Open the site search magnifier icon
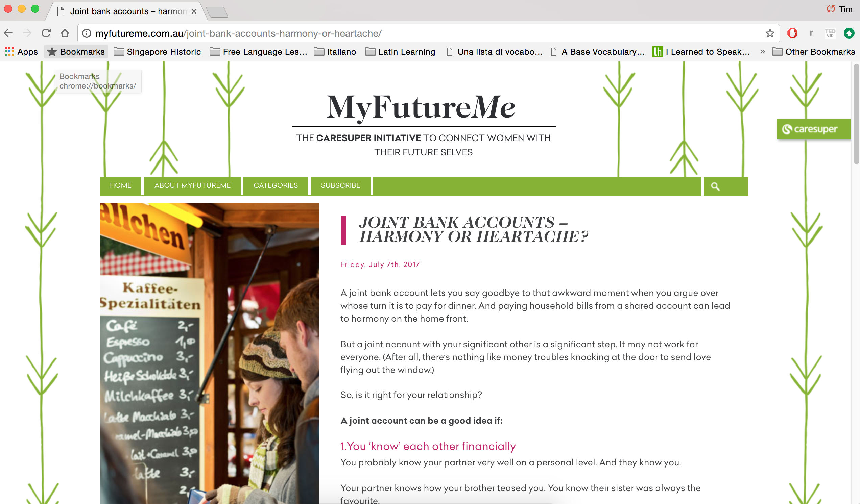 [x=715, y=186]
